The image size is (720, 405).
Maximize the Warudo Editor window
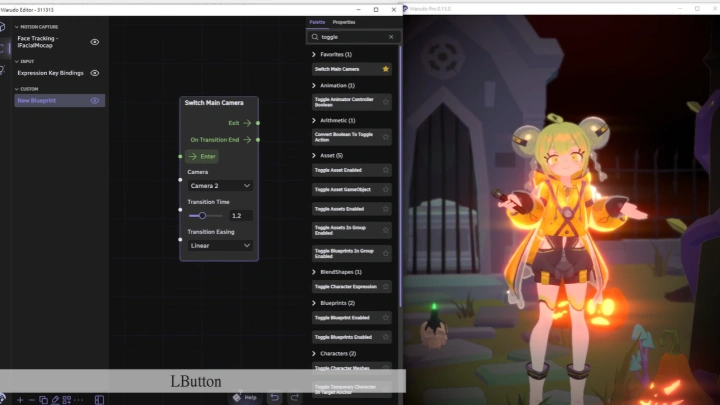click(376, 10)
